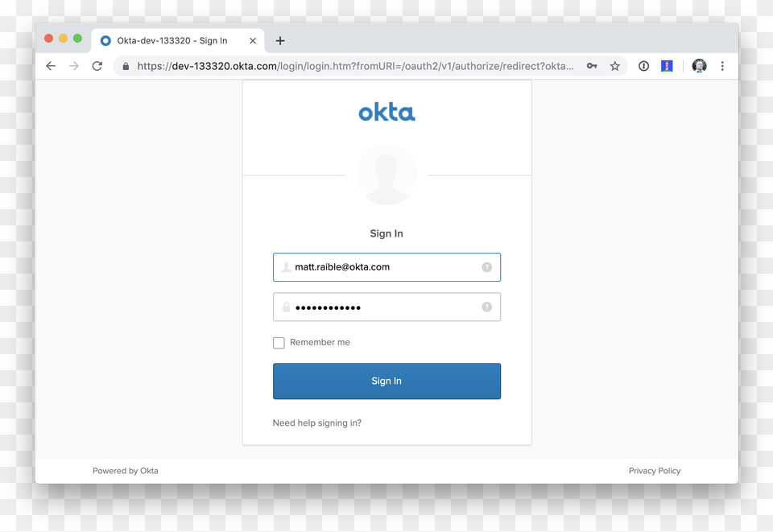Open a new browser tab
The width and height of the screenshot is (773, 532).
(280, 40)
